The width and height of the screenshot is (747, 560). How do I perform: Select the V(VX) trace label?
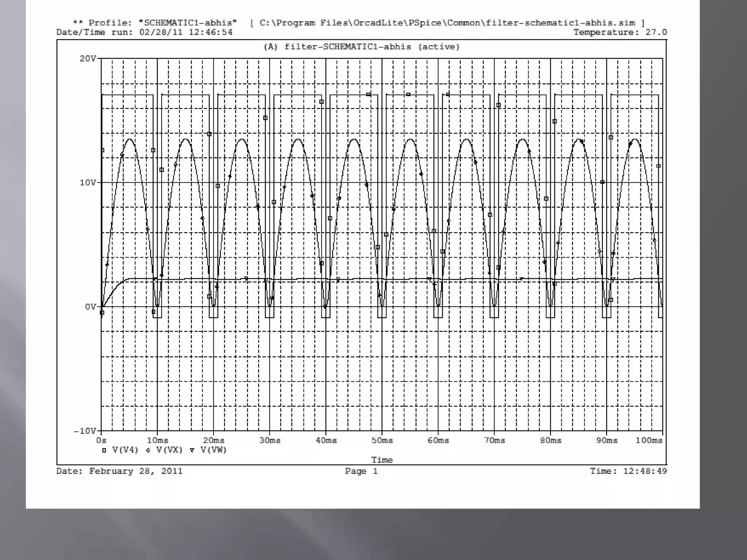(169, 450)
